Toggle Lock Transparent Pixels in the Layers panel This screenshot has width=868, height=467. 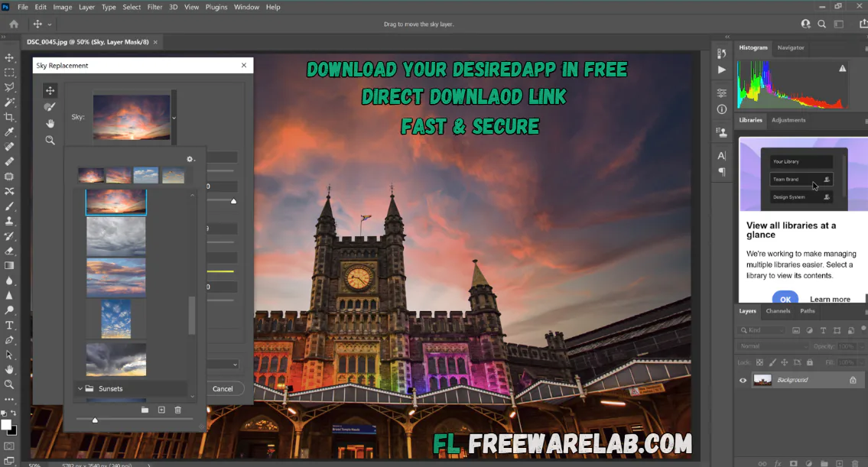pyautogui.click(x=760, y=362)
